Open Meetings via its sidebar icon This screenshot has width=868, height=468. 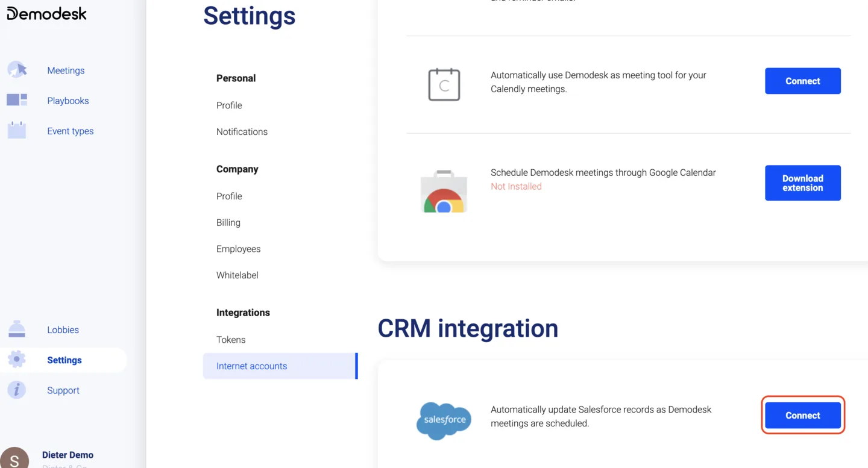17,70
